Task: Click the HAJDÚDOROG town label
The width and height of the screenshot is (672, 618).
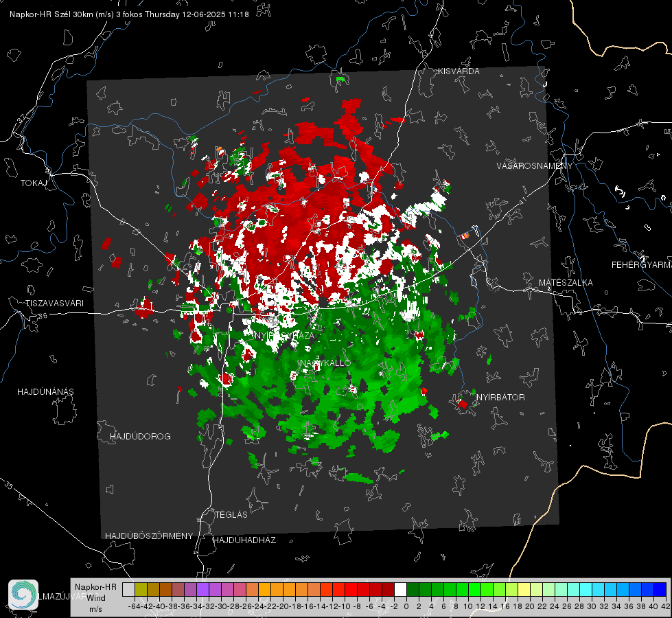Action: coord(140,437)
